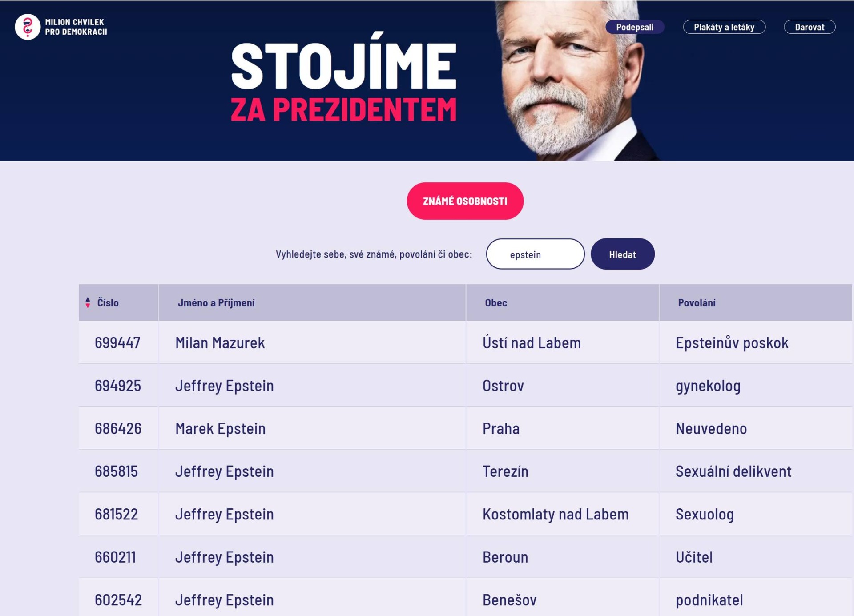Click the gynekolog occupation entry
854x616 pixels.
(x=709, y=386)
